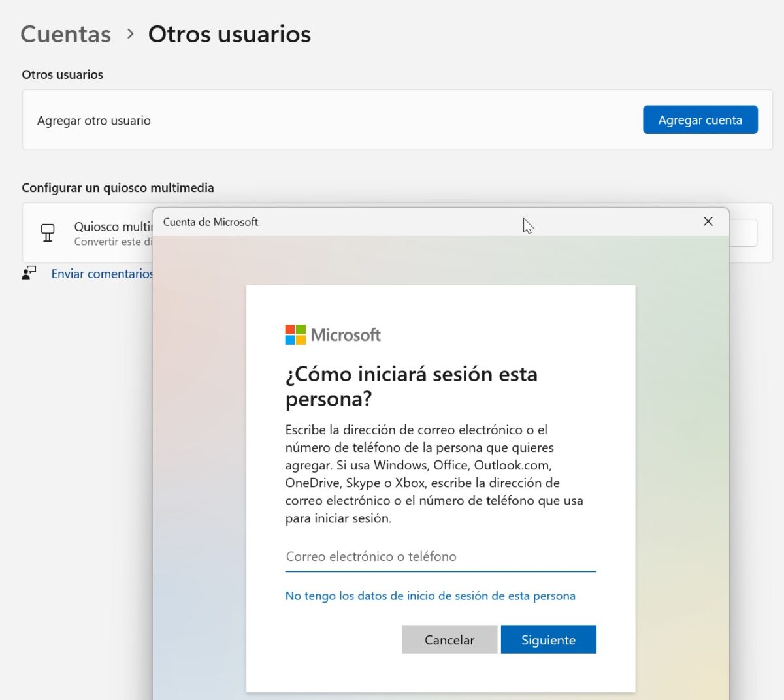Viewport: 784px width, 700px height.
Task: Click the Agregar cuenta button
Action: point(700,119)
